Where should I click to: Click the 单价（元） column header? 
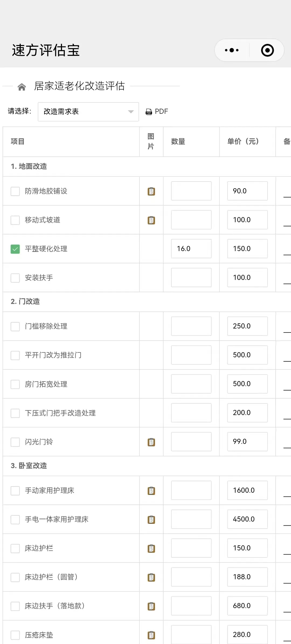243,142
